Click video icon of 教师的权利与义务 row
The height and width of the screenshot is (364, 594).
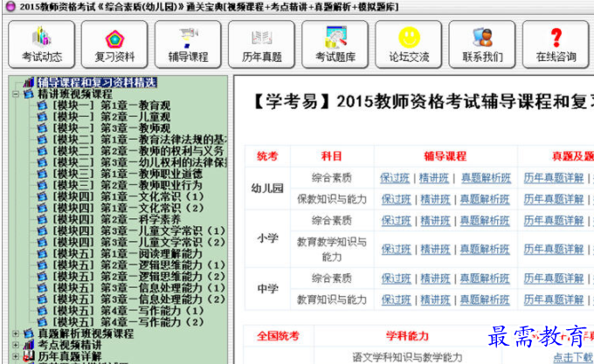click(x=42, y=151)
